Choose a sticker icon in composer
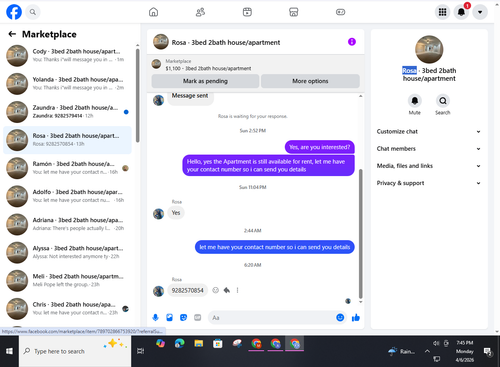The height and width of the screenshot is (367, 500). point(183,318)
